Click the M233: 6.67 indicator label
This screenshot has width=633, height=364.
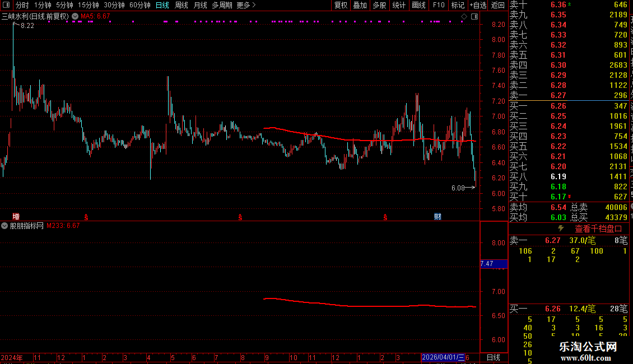click(63, 226)
